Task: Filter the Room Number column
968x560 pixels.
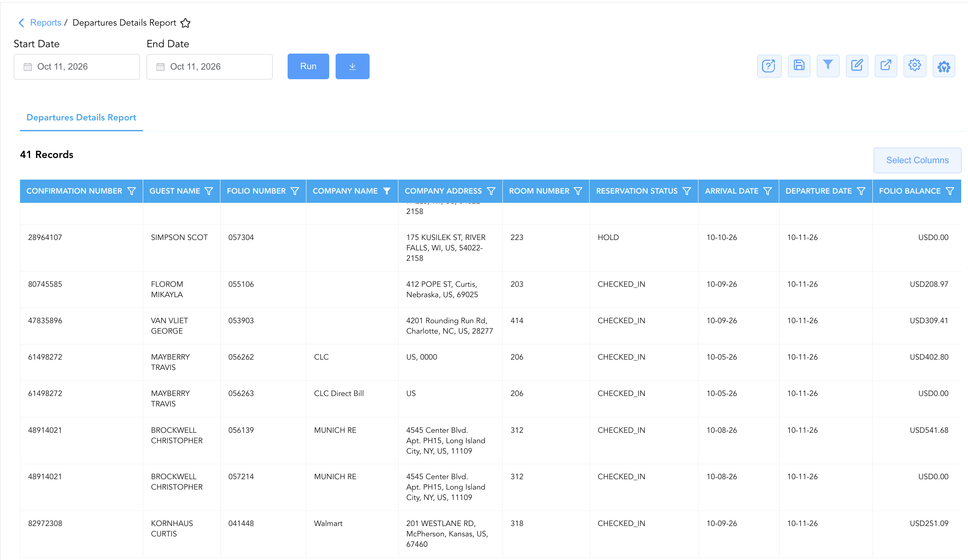Action: click(578, 191)
